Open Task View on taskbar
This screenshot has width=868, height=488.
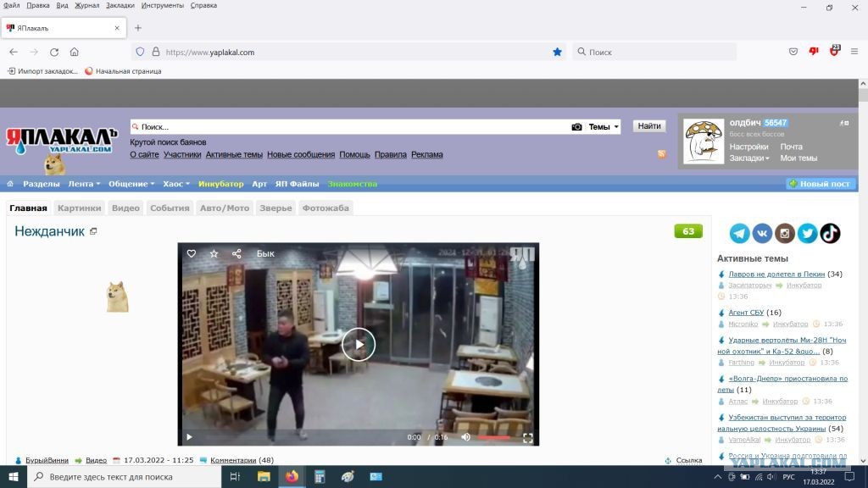point(235,476)
